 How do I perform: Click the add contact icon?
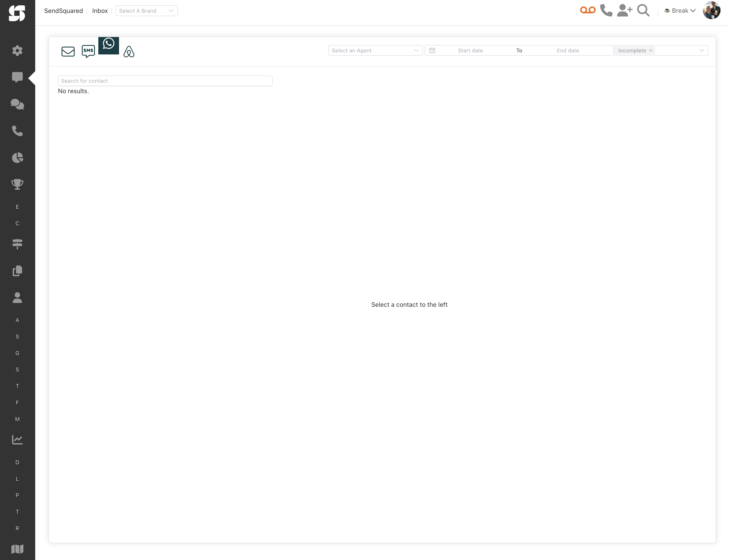pos(625,10)
